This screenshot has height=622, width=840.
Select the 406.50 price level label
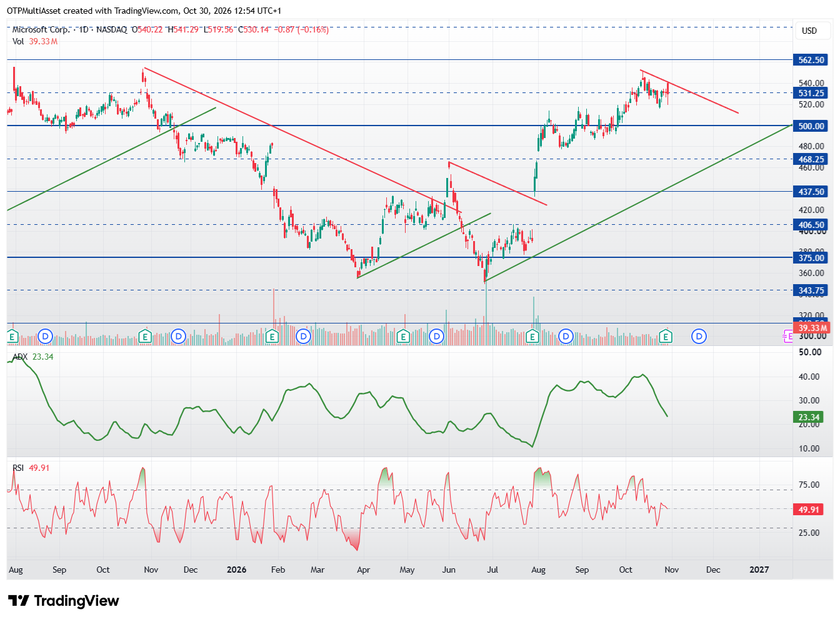(811, 225)
